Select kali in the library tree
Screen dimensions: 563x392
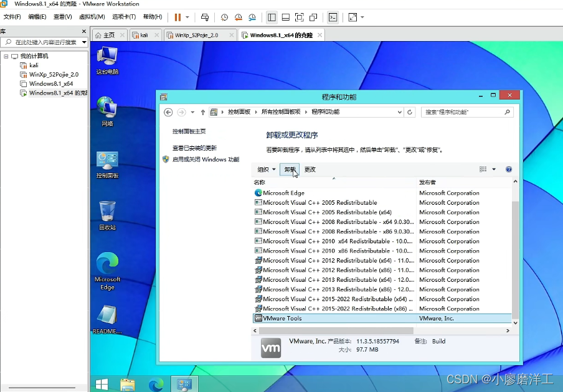[34, 65]
